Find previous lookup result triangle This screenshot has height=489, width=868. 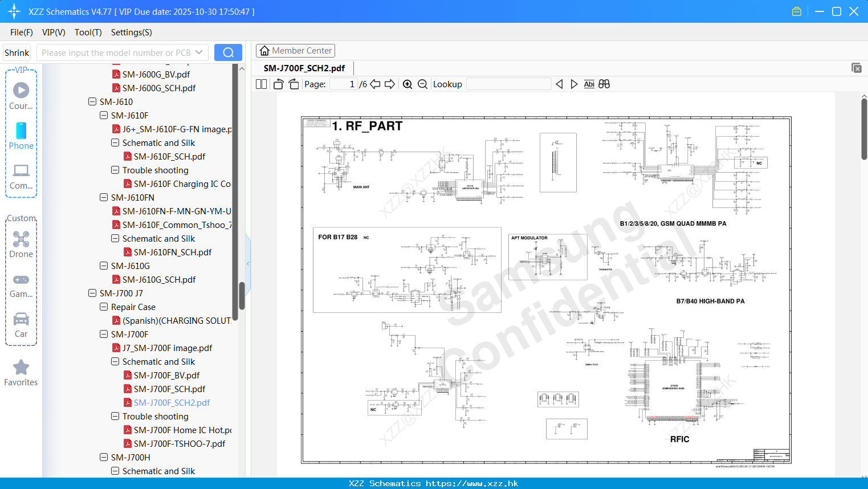(x=559, y=84)
